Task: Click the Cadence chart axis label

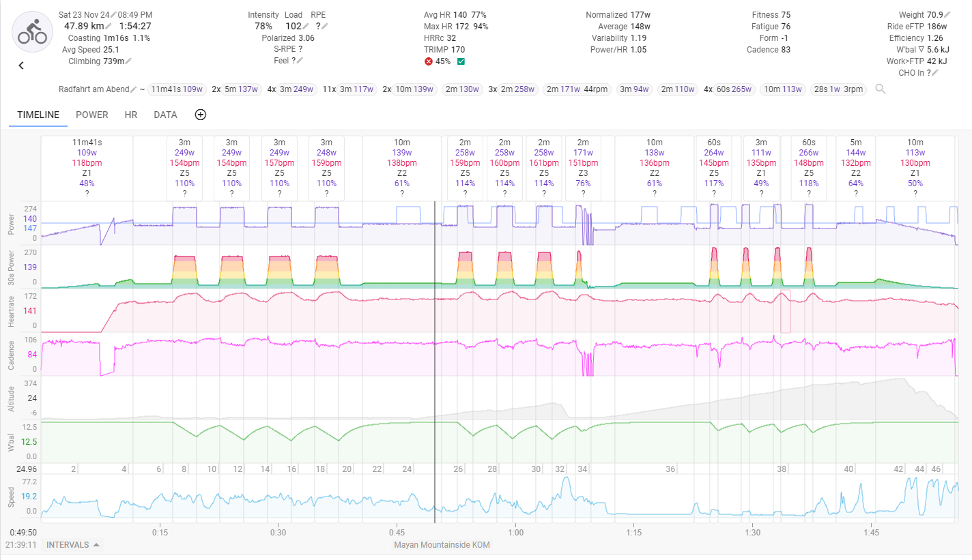Action: click(x=11, y=355)
